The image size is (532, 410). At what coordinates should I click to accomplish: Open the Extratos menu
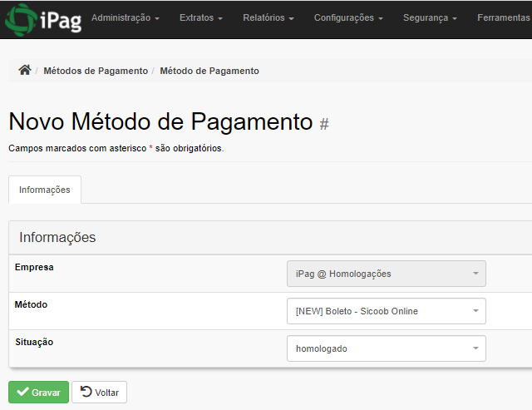coord(201,17)
